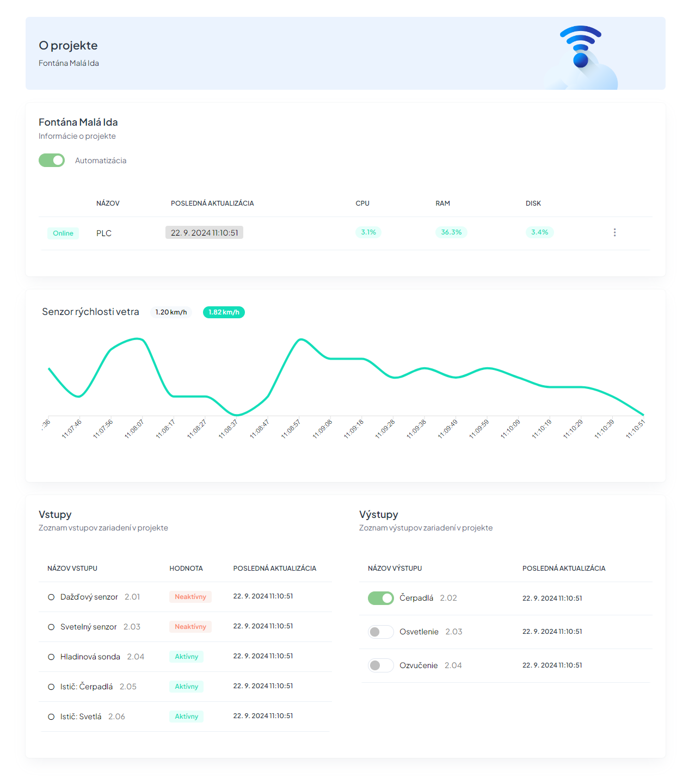The width and height of the screenshot is (689, 784).
Task: Click the DISK value 3.4%
Action: point(540,232)
